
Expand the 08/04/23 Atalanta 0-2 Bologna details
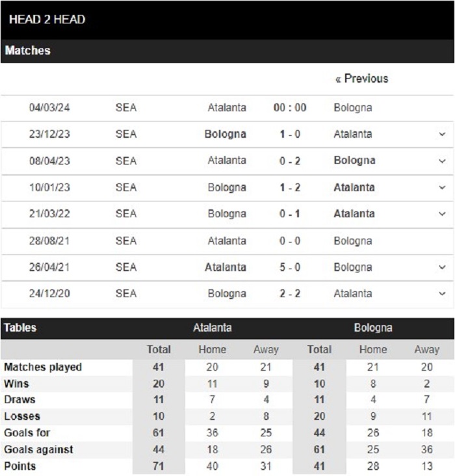(442, 161)
